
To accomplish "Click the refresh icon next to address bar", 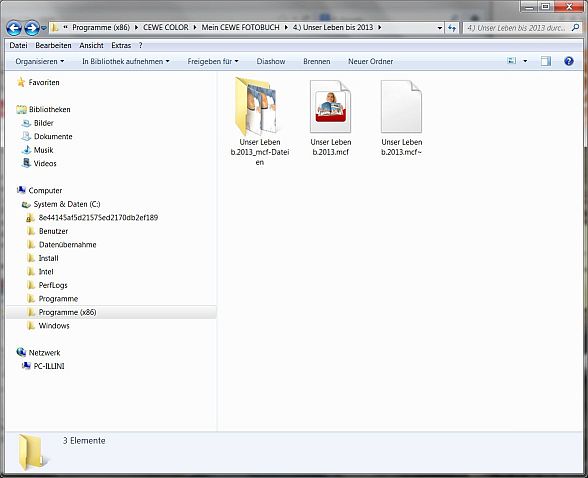I will [x=452, y=28].
